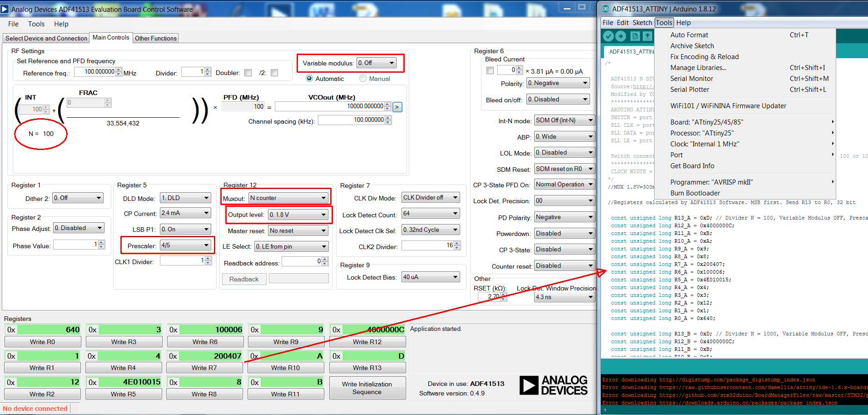The height and width of the screenshot is (415, 868).
Task: Click the Write R12 button
Action: 367,342
